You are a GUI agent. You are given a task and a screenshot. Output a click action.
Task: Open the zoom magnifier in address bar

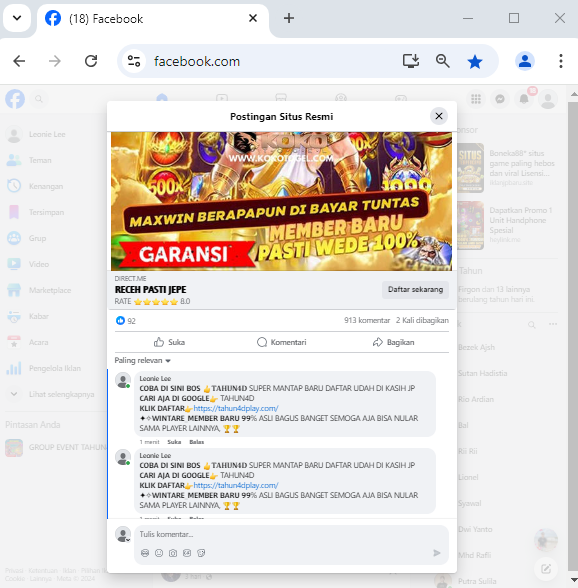click(443, 61)
